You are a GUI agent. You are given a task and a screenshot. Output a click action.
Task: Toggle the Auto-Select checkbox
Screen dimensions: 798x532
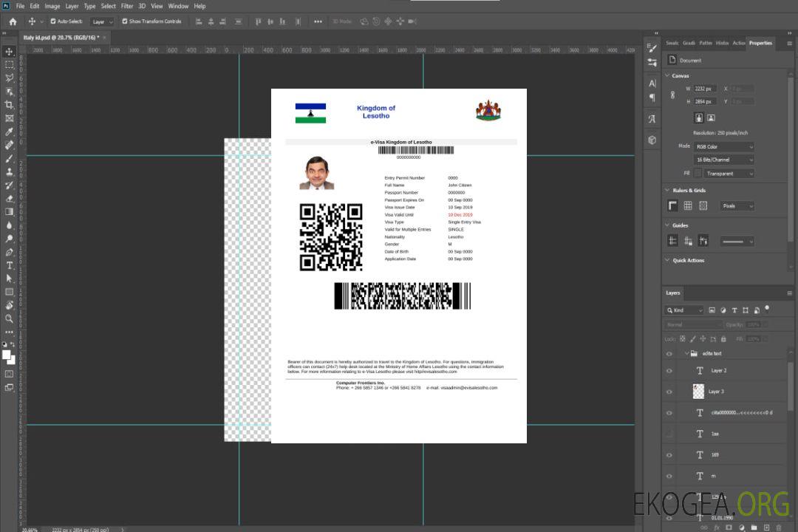(53, 21)
